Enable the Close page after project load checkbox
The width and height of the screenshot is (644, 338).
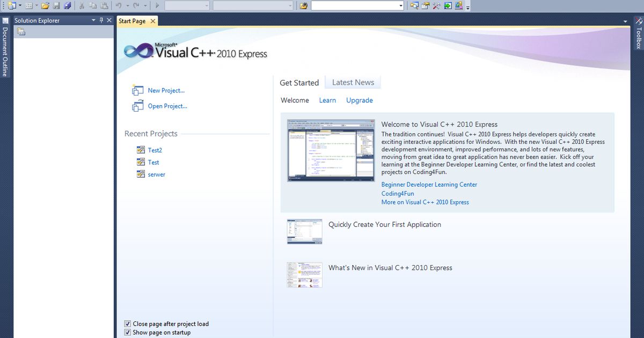[128, 324]
